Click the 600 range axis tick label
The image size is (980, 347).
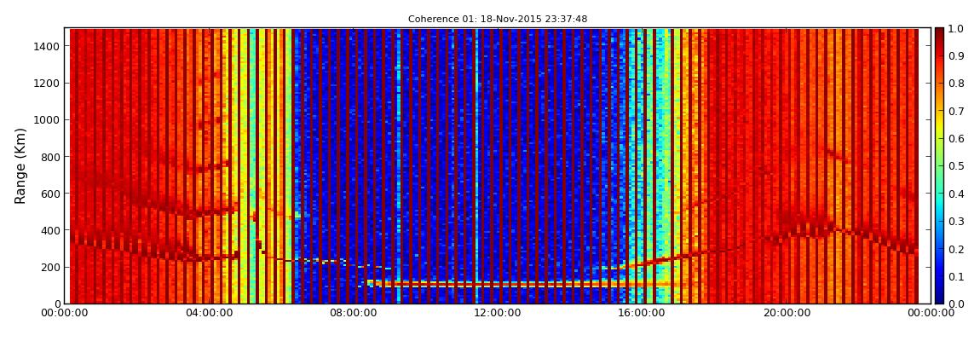[x=50, y=194]
